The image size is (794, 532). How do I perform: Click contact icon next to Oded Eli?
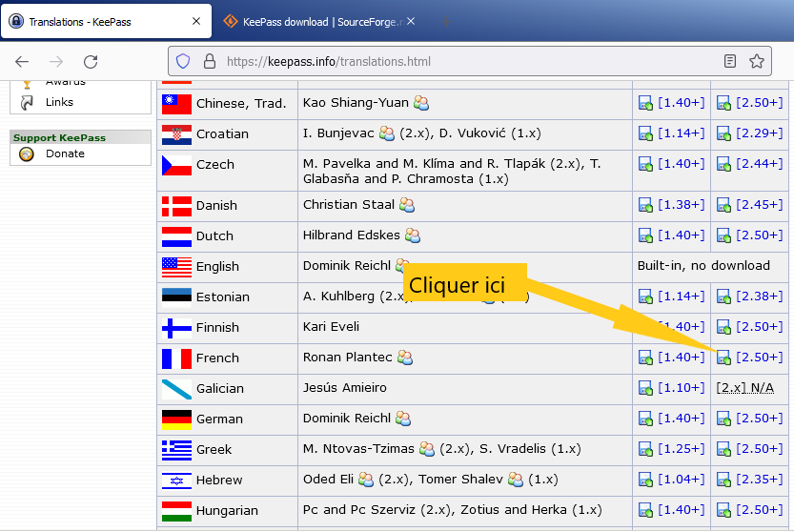366,480
